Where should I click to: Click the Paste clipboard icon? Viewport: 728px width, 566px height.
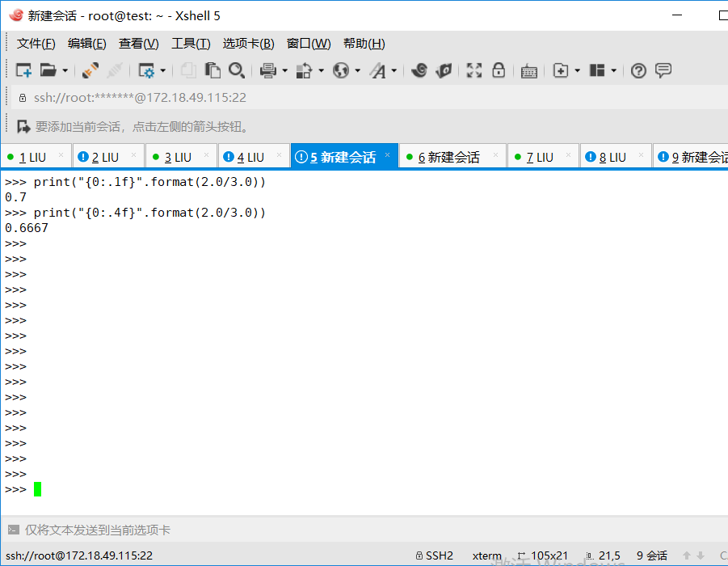click(x=213, y=70)
